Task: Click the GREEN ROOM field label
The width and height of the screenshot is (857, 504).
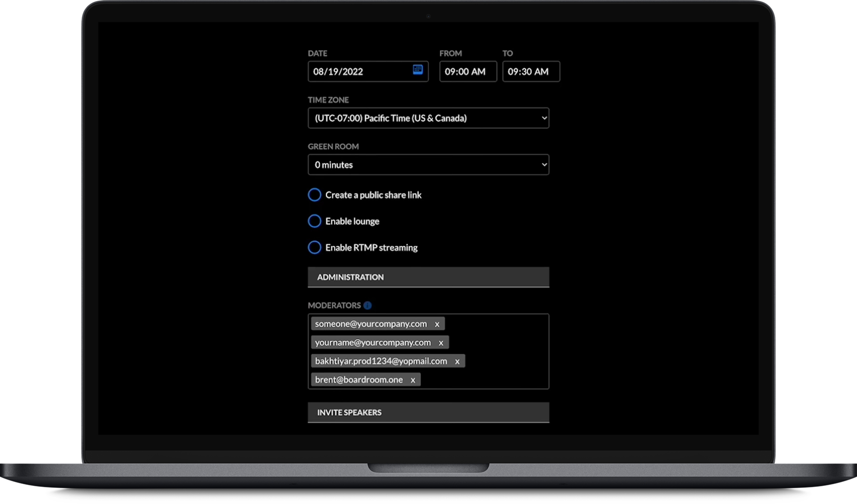Action: click(x=333, y=147)
